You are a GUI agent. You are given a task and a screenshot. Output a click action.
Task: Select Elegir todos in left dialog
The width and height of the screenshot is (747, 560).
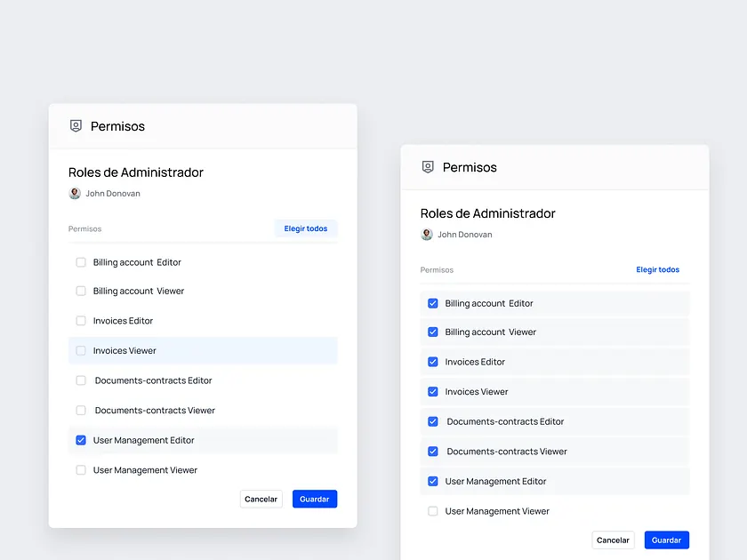pos(305,228)
